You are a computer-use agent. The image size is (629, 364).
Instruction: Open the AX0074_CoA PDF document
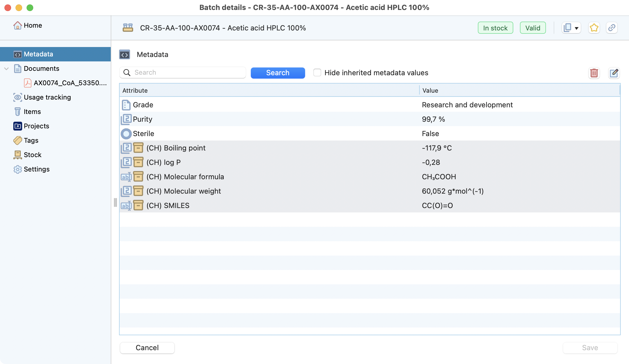point(70,83)
